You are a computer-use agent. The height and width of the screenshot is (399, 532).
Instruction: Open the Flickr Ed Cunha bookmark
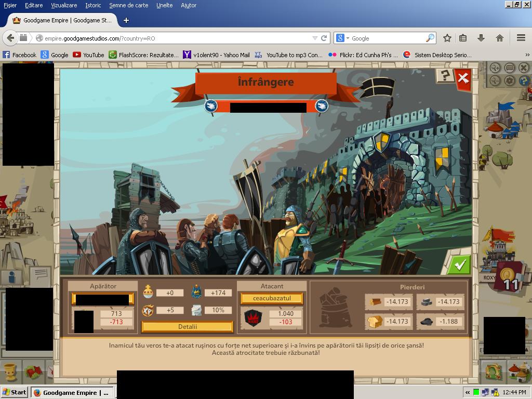(363, 55)
